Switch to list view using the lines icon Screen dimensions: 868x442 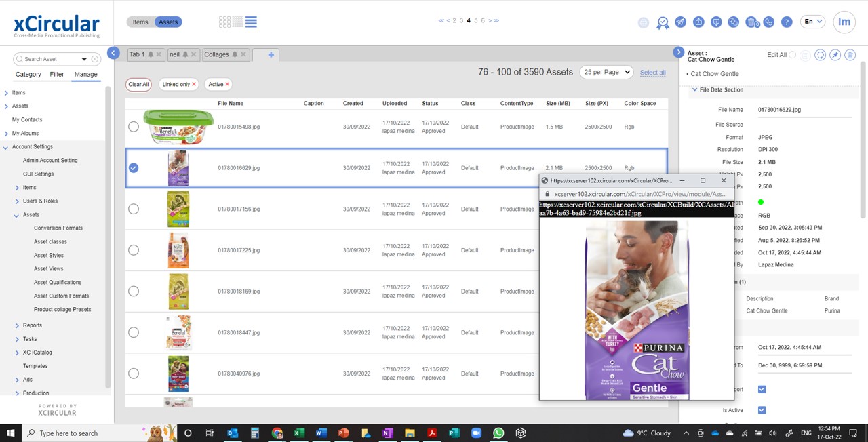coord(251,21)
